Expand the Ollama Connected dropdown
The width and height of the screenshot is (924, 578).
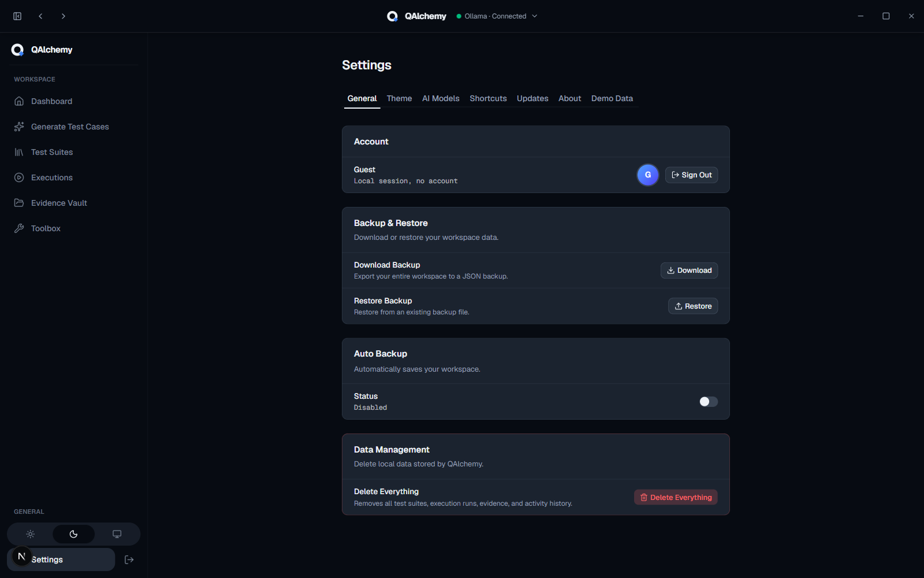(497, 16)
